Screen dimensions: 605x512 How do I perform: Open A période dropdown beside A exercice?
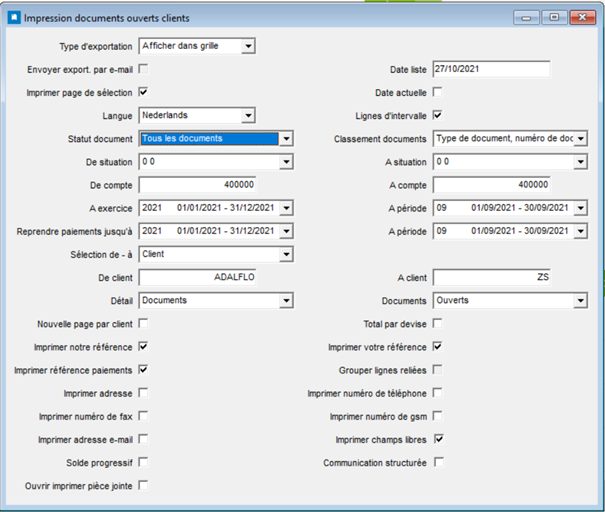coord(580,208)
